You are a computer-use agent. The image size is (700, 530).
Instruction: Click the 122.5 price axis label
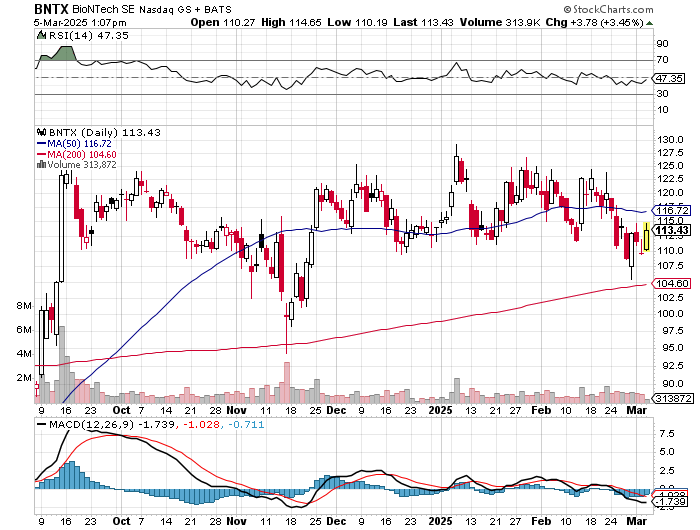click(x=670, y=179)
